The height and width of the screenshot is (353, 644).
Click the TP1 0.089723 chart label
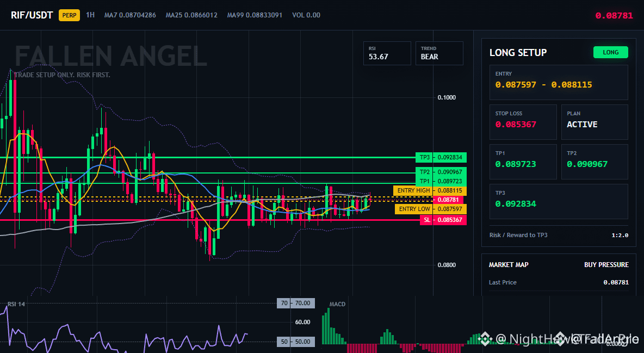(441, 181)
